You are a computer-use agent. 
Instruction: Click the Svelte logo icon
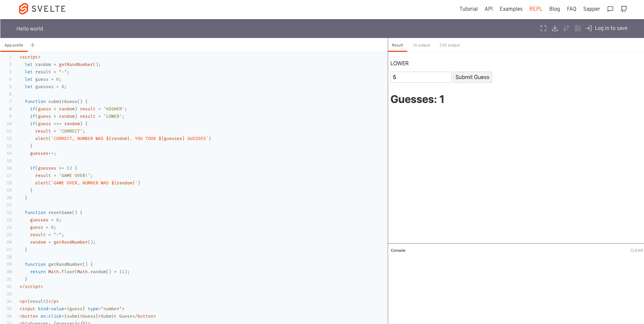tap(23, 9)
